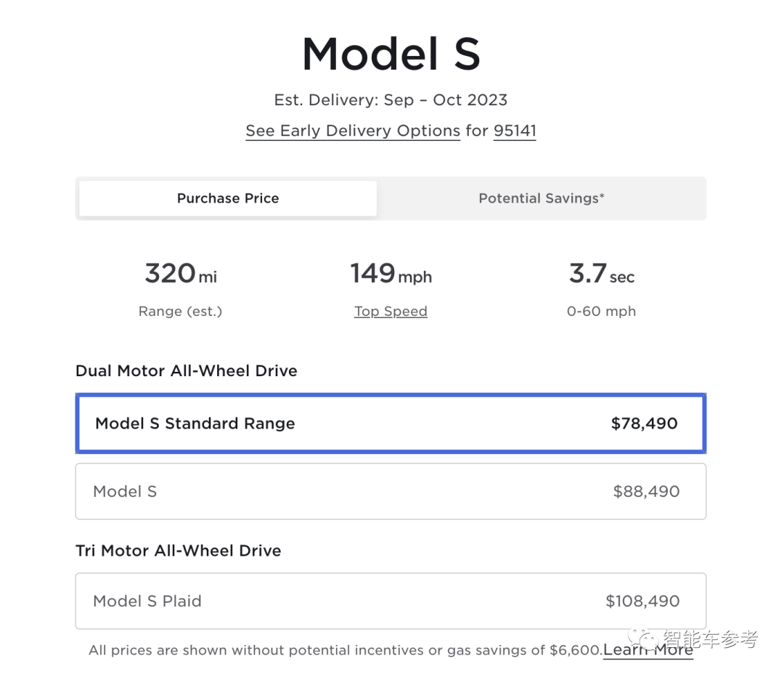This screenshot has width=784, height=674.
Task: Open the Top Speed link
Action: pos(391,312)
